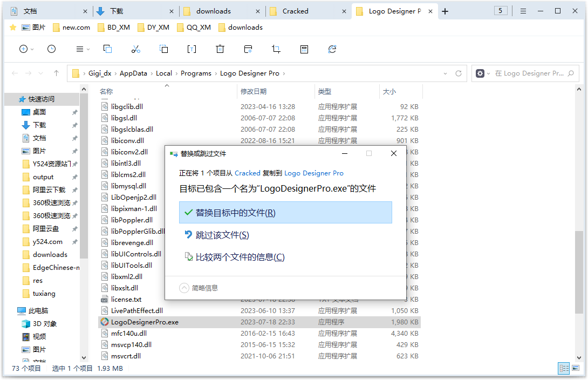Click sidebar scroll down arrow

(84, 358)
